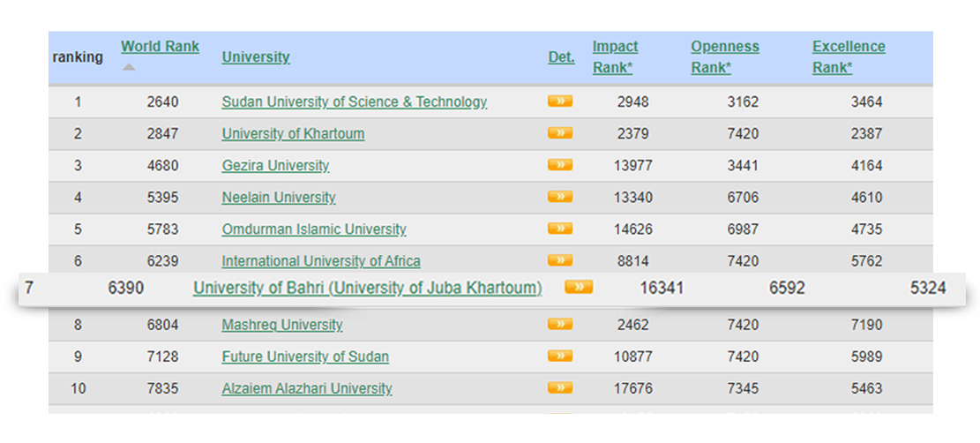
Task: Sort table by Impact Rank header
Action: tap(615, 57)
